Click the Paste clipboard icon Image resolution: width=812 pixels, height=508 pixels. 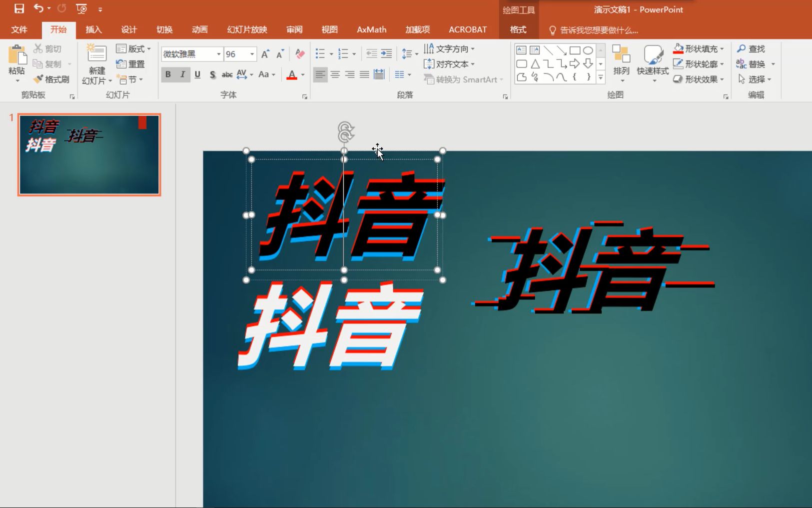point(16,55)
